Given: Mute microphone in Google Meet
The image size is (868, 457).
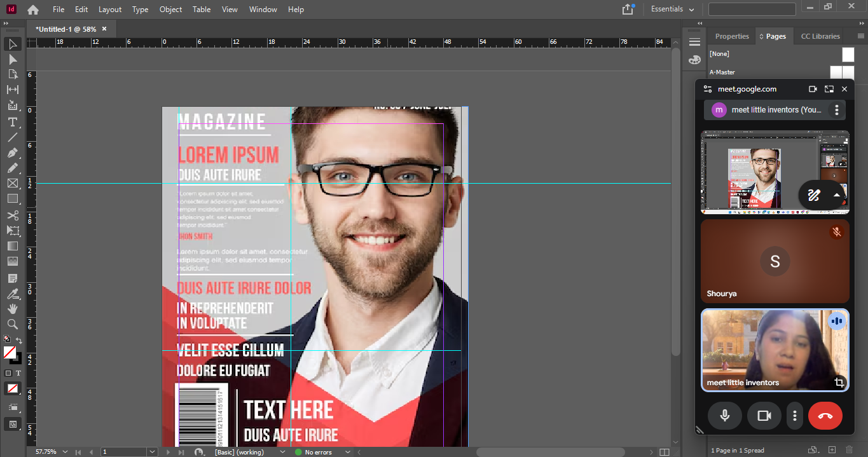Looking at the screenshot, I should tap(724, 416).
